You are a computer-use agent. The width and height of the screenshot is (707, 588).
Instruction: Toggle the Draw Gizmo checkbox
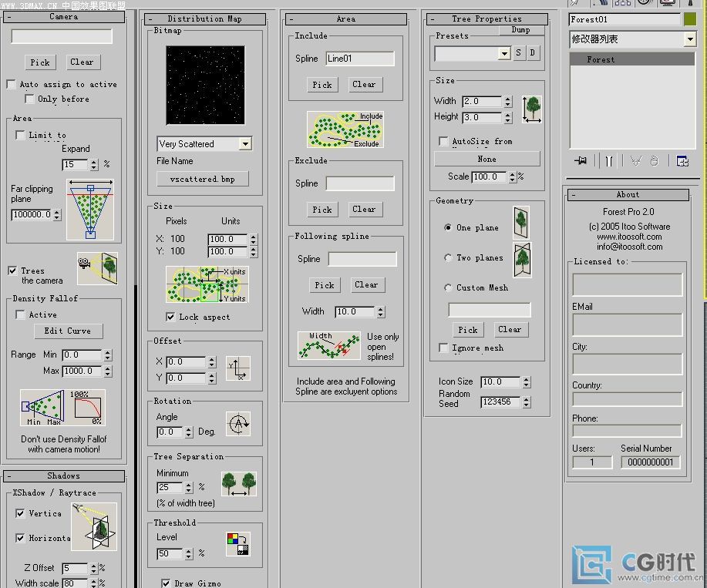coord(166,583)
